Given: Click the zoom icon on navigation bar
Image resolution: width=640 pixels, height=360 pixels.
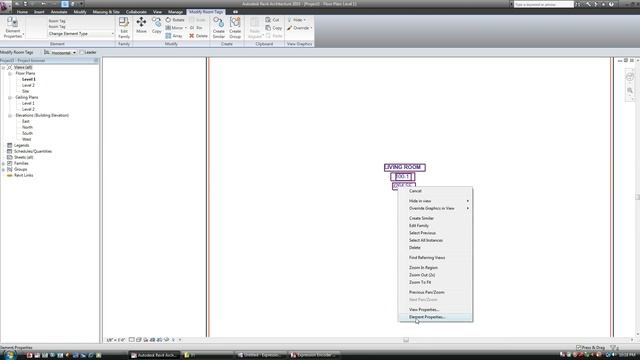Looking at the screenshot, I should [x=630, y=90].
